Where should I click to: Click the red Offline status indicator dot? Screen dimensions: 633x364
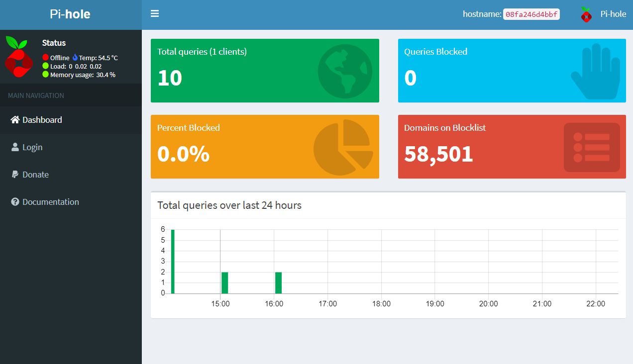point(45,57)
